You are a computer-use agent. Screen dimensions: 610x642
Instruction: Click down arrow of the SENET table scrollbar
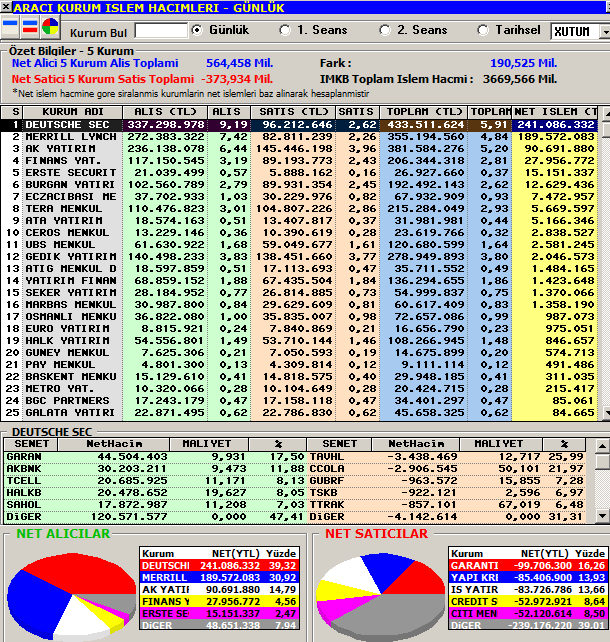coord(602,516)
